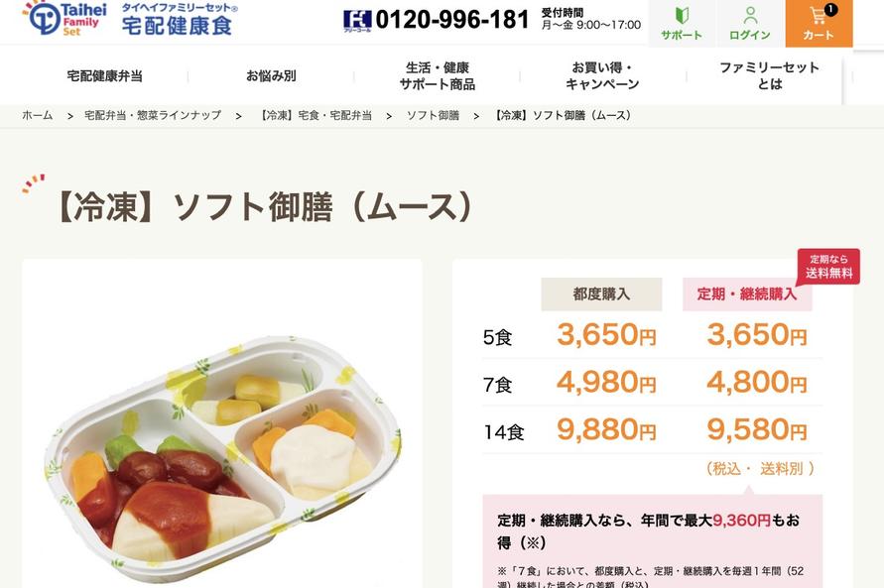The image size is (884, 588).
Task: Open 【冷凍】宅食・宅配弁当 breadcrumb
Action: (x=316, y=116)
